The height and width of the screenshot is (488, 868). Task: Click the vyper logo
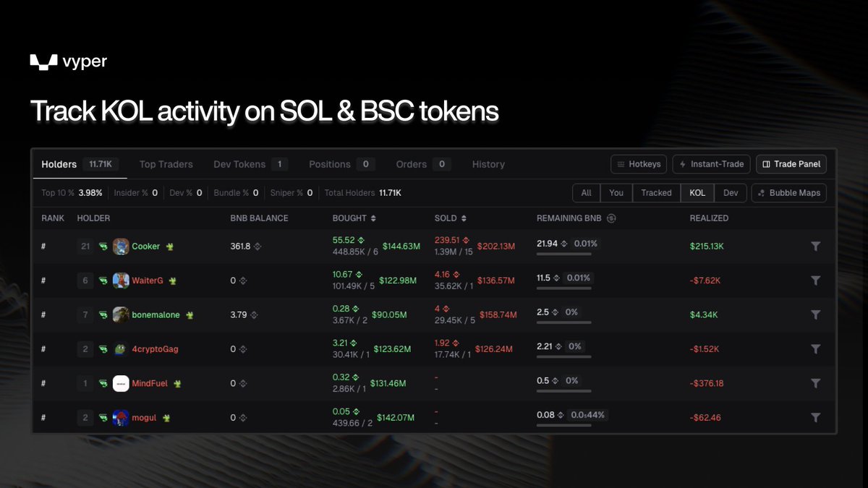pyautogui.click(x=68, y=62)
